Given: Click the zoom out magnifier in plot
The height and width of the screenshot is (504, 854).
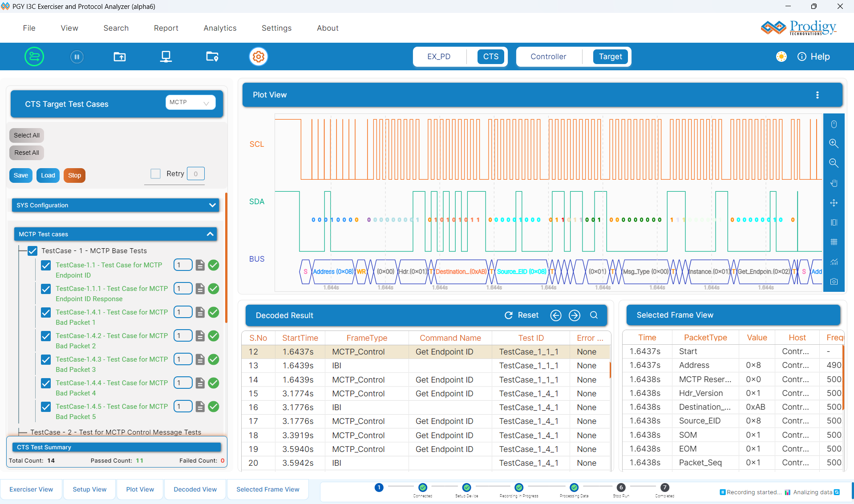Looking at the screenshot, I should coord(834,163).
